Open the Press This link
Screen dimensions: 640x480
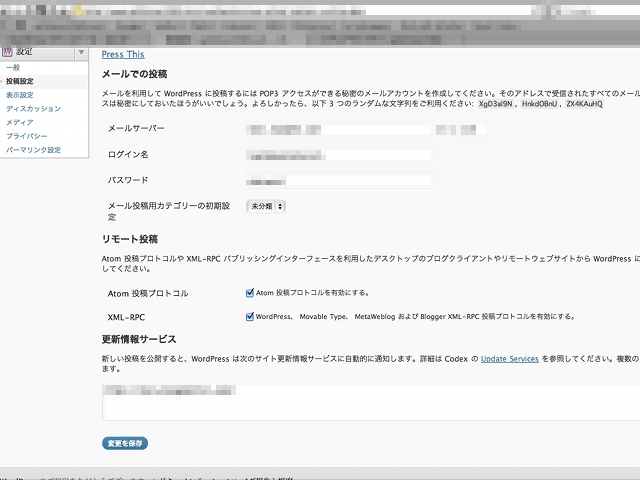tap(123, 54)
